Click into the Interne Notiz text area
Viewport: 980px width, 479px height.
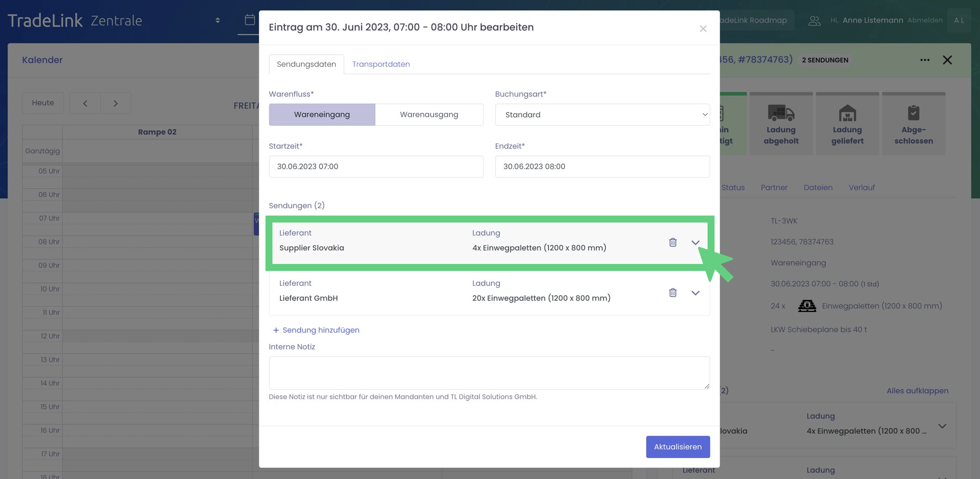pos(489,373)
